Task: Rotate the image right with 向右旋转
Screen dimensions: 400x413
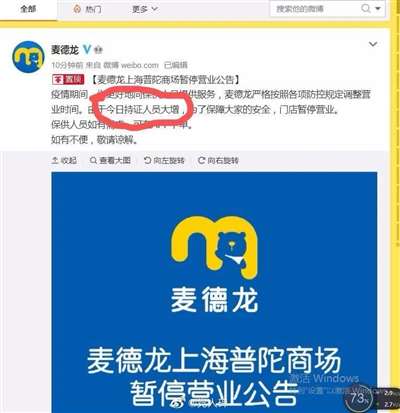Action: [218, 160]
